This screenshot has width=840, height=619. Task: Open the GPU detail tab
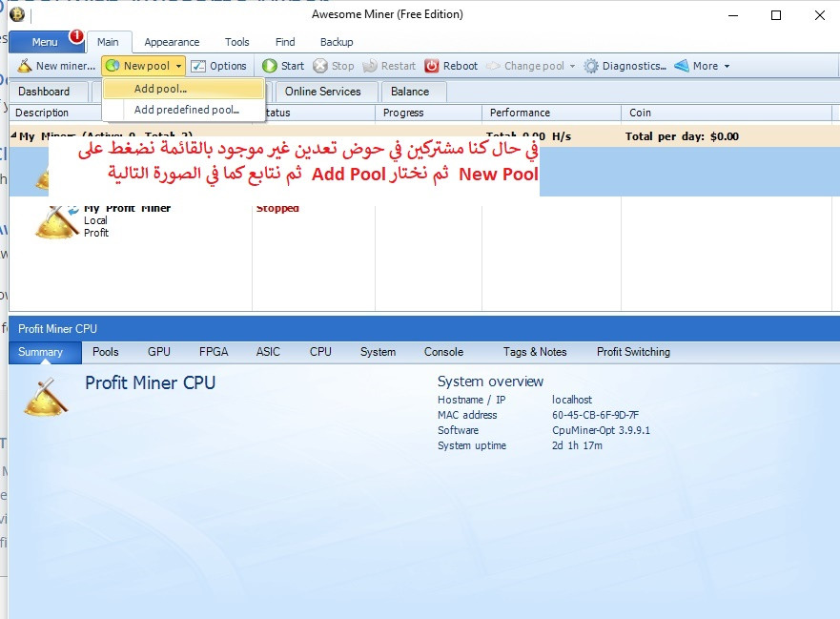pos(159,352)
